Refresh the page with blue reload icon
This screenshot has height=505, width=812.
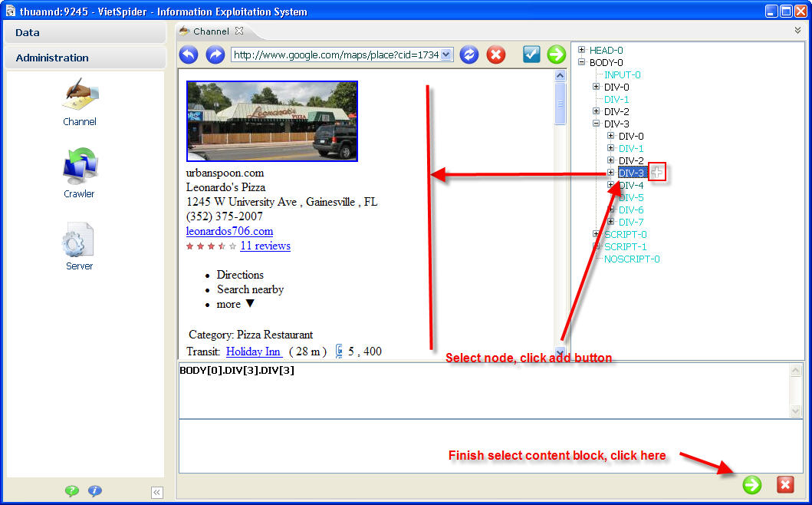coord(469,54)
